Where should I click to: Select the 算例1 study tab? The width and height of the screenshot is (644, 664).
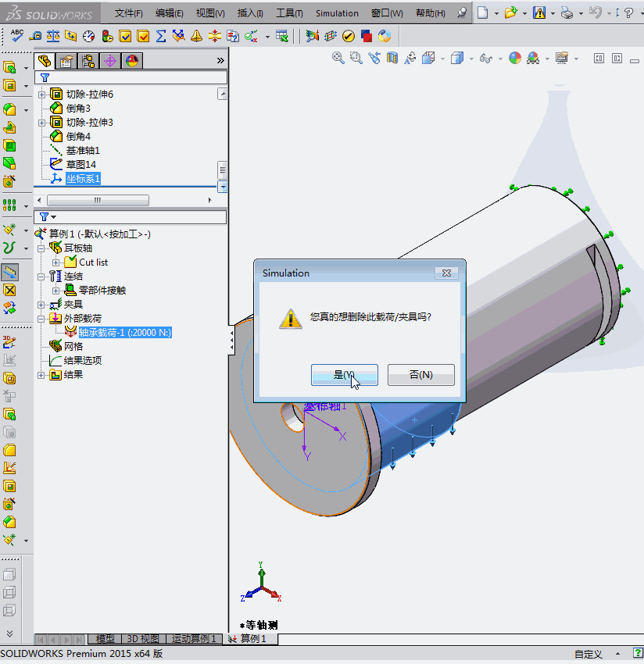coord(250,638)
